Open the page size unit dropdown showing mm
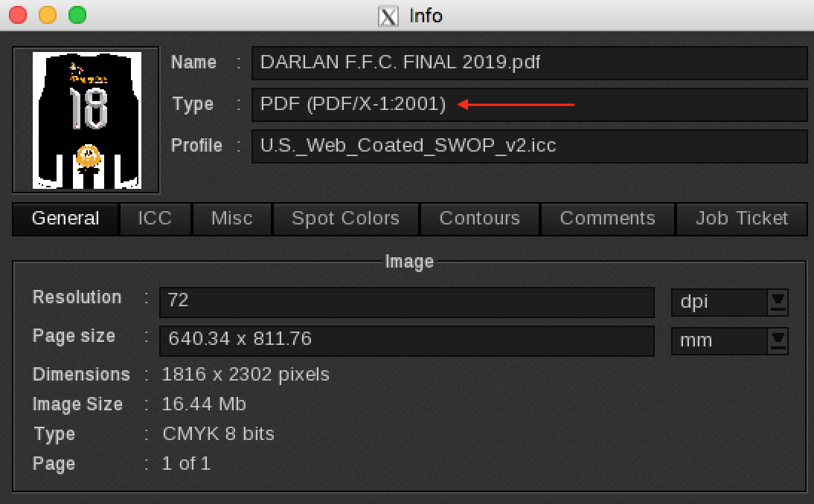 (729, 340)
